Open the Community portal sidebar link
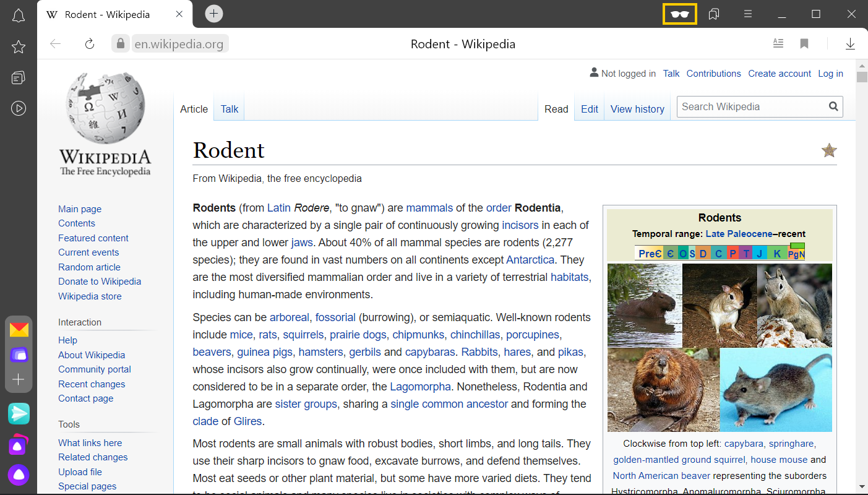 [95, 369]
